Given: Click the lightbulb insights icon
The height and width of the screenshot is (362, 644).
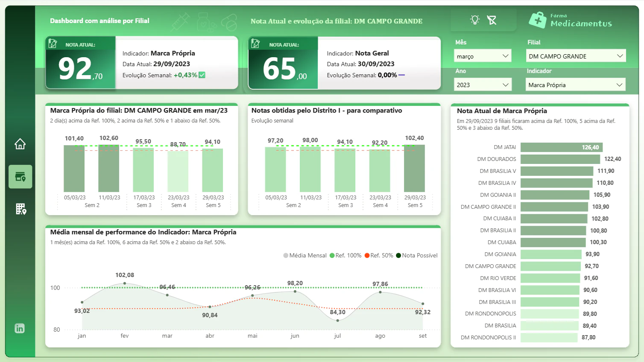Looking at the screenshot, I should click(475, 20).
